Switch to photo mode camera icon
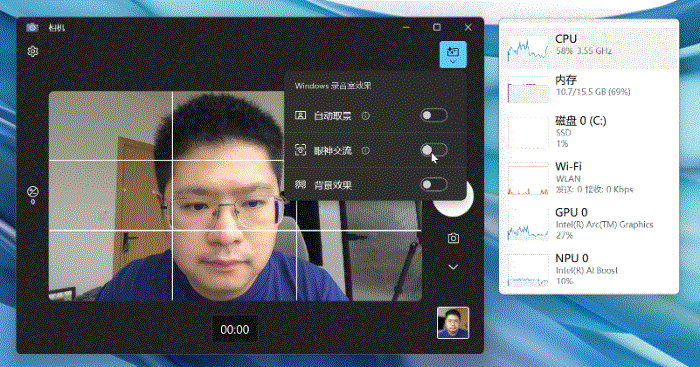This screenshot has height=367, width=700. (453, 238)
